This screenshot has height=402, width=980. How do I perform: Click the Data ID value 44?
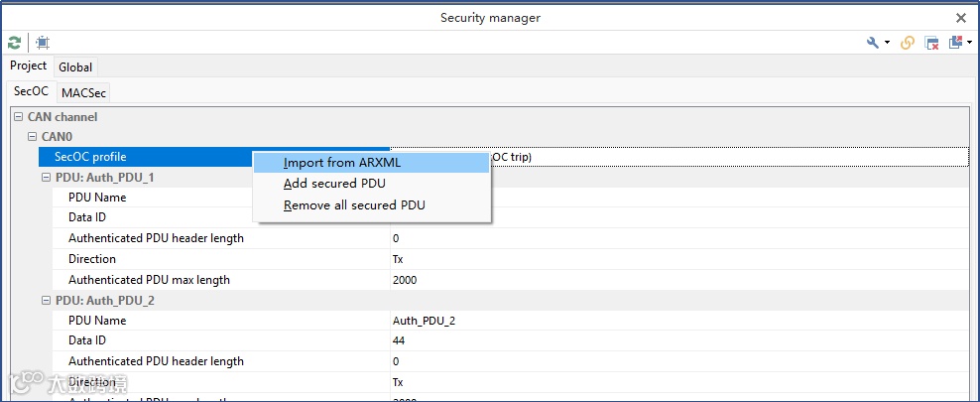399,341
